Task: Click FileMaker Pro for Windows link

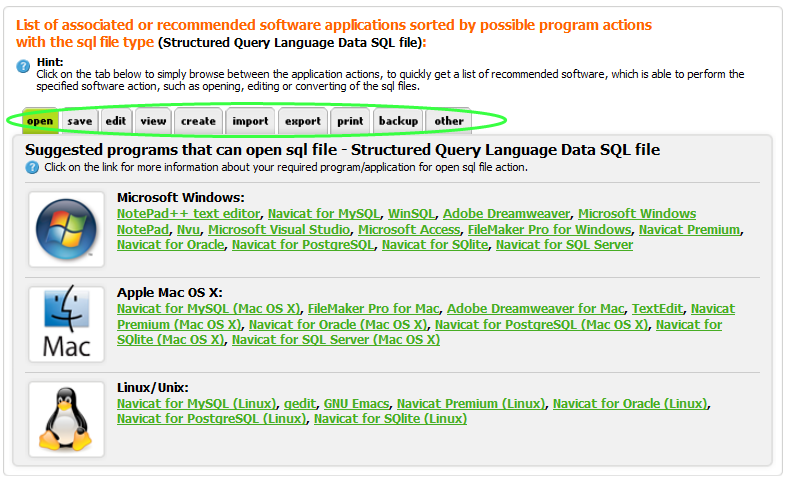Action: tap(549, 230)
